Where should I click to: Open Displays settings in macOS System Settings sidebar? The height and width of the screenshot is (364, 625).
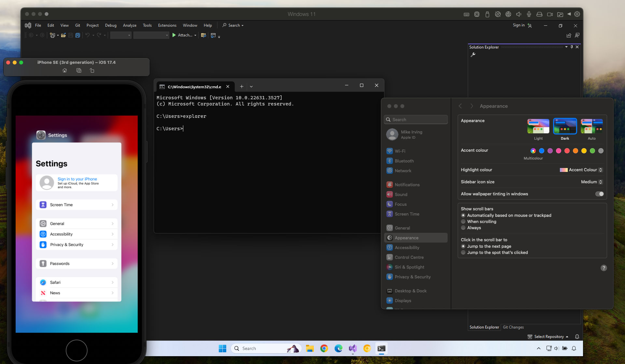[402, 300]
